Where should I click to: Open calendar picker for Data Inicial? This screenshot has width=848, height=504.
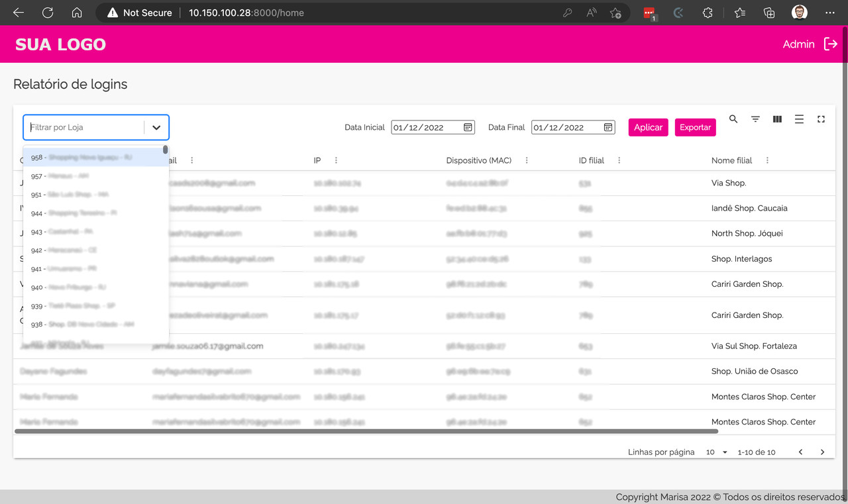(x=468, y=127)
